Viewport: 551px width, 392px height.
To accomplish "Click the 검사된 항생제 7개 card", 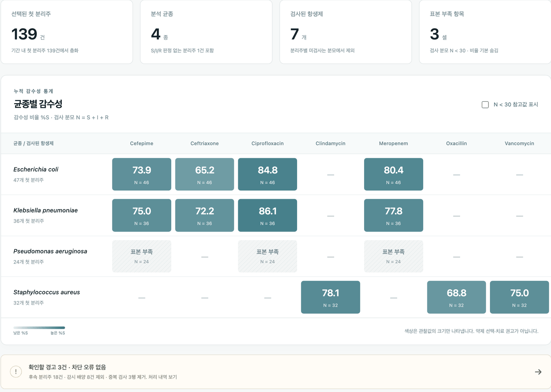I will [345, 32].
